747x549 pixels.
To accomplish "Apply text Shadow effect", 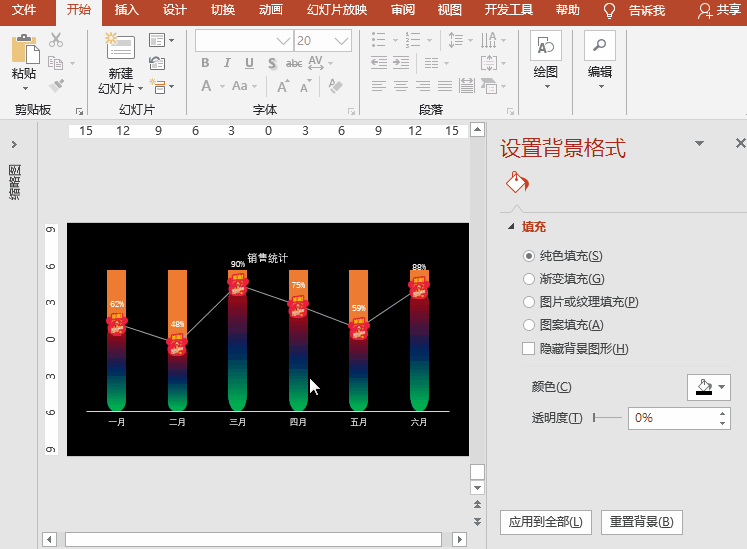I will coord(272,63).
